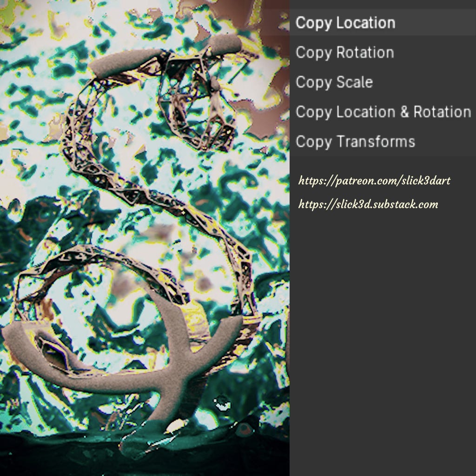Select Copy Location & Rotation
Image resolution: width=476 pixels, height=476 pixels.
[383, 112]
